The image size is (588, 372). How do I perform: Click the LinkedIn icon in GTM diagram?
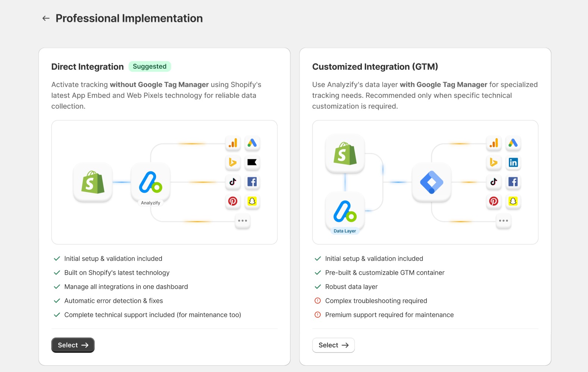pos(513,162)
